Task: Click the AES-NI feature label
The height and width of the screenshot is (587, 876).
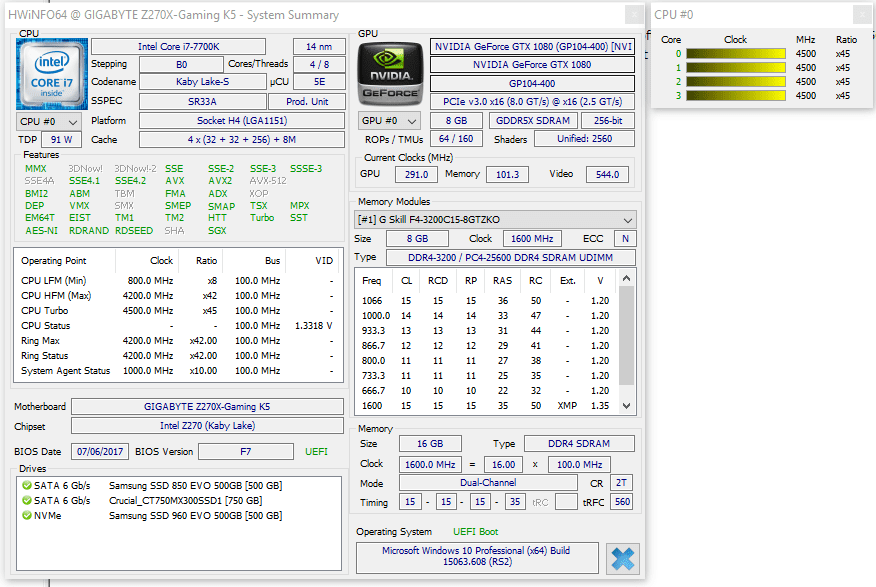Action: [x=41, y=231]
